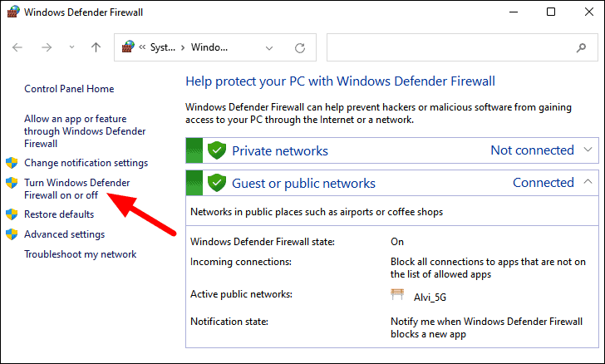605x364 pixels.
Task: Click 'Active public networks:' label
Action: click(x=241, y=294)
